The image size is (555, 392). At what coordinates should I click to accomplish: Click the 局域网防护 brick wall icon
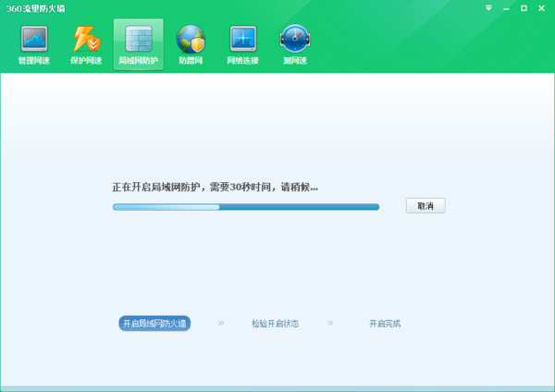click(x=138, y=39)
